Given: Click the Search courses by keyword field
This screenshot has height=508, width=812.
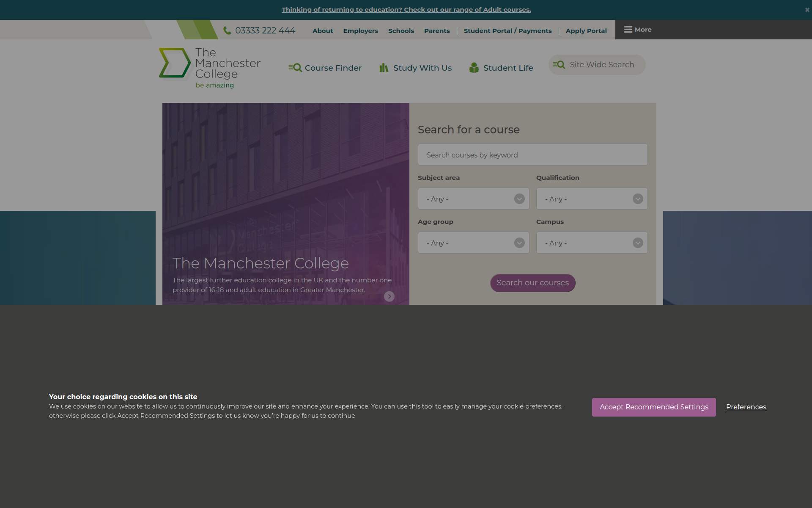Looking at the screenshot, I should tap(533, 155).
